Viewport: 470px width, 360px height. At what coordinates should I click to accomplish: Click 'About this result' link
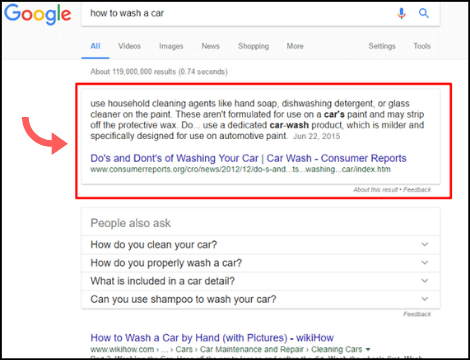[x=376, y=190]
